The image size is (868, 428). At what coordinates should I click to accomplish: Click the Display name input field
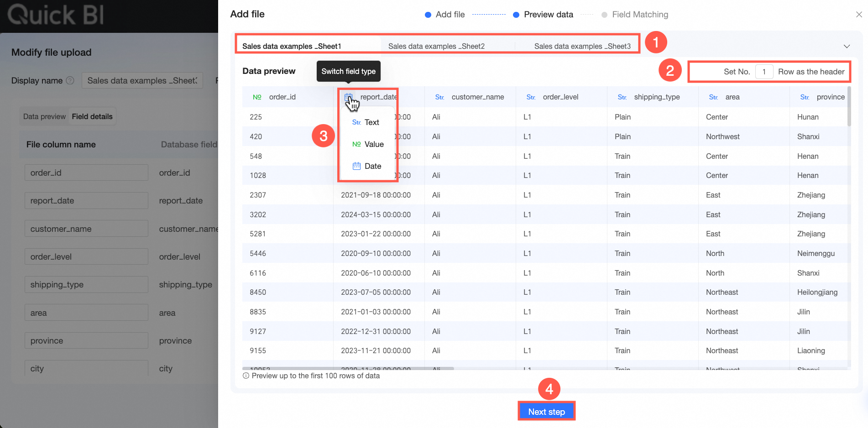[142, 81]
